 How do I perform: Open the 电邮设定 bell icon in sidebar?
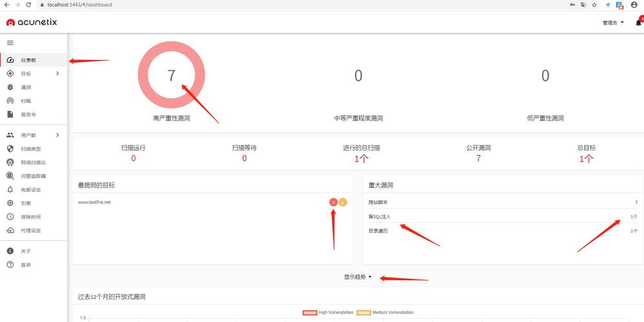(10, 189)
